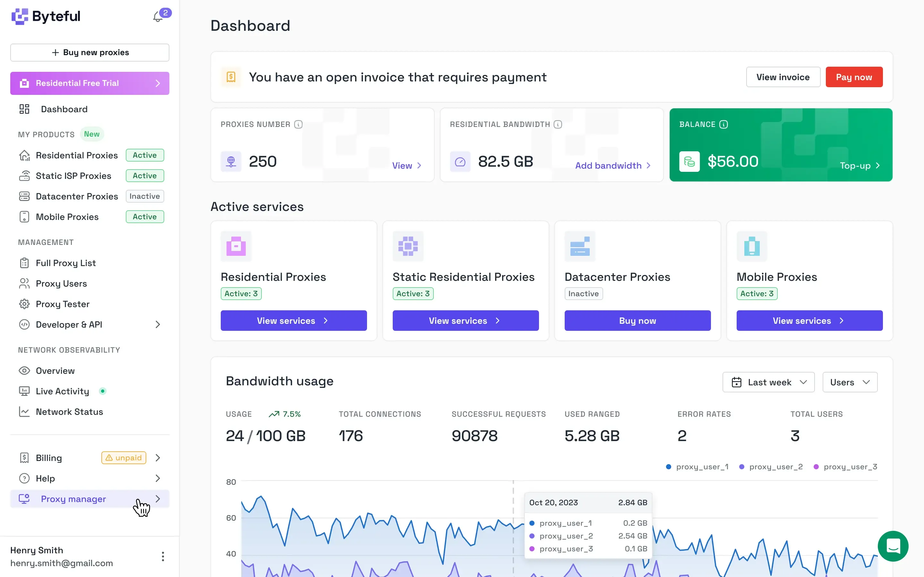Open the Users filter dropdown
This screenshot has width=924, height=577.
pyautogui.click(x=850, y=382)
